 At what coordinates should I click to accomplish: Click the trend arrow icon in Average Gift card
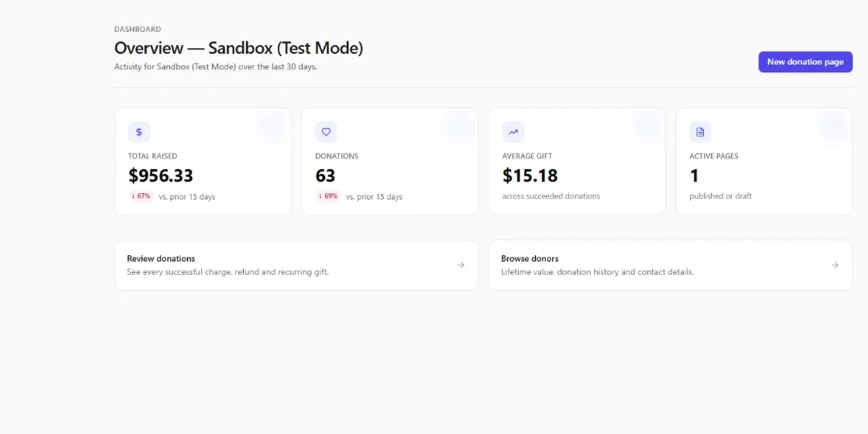(513, 132)
